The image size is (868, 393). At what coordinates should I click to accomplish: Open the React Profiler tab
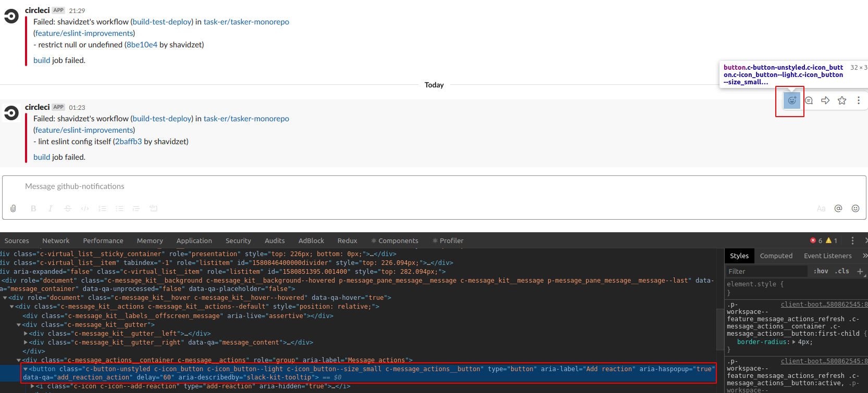tap(448, 240)
